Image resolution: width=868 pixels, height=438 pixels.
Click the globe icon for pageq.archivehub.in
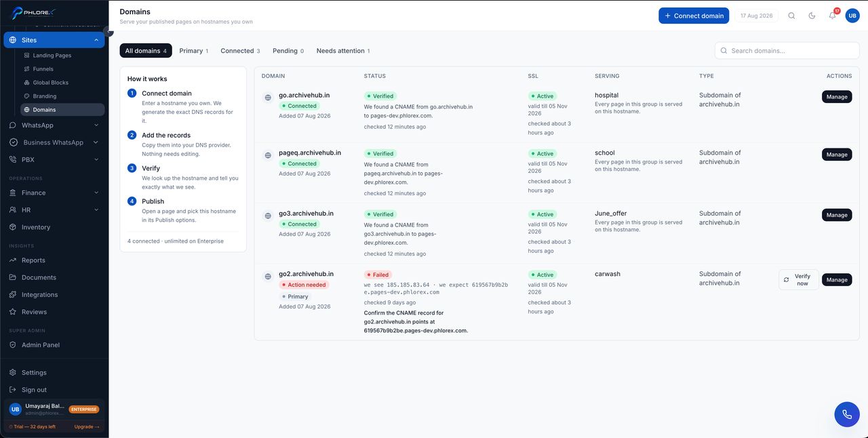(x=268, y=155)
